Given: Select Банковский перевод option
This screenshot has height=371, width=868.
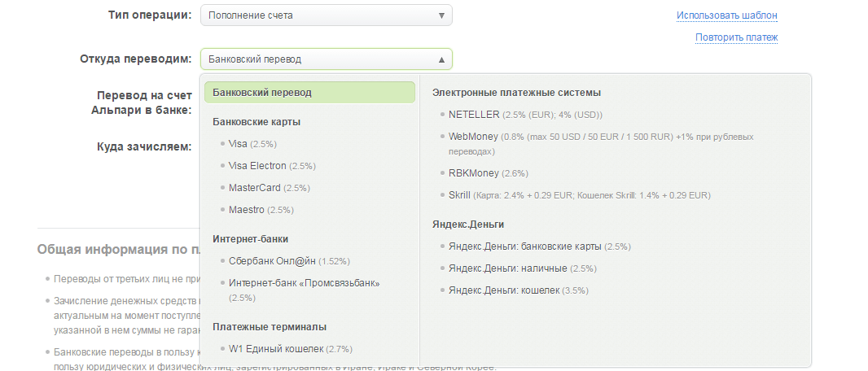Looking at the screenshot, I should 309,92.
